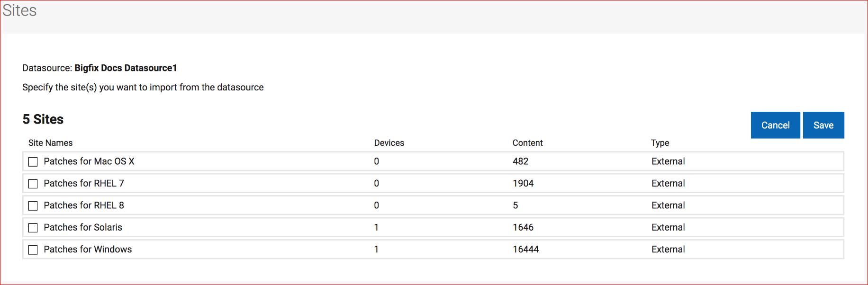868x285 pixels.
Task: Click the Patches for Solaris site name
Action: pyautogui.click(x=83, y=227)
